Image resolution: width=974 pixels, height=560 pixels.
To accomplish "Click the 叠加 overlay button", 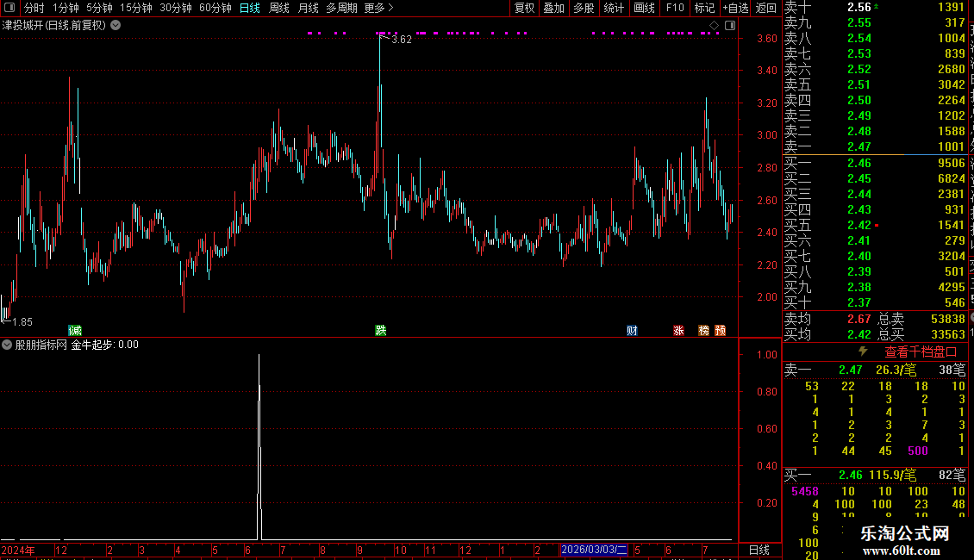I will (x=553, y=8).
